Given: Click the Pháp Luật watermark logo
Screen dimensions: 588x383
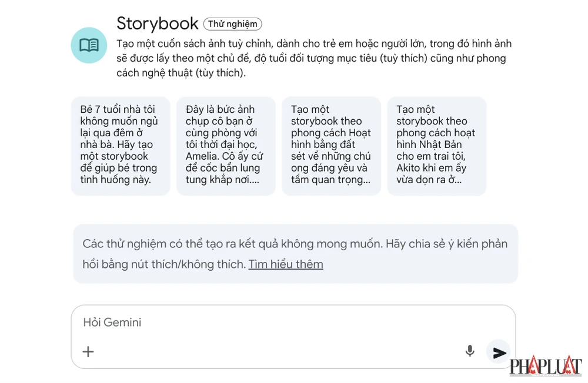Looking at the screenshot, I should click(545, 365).
